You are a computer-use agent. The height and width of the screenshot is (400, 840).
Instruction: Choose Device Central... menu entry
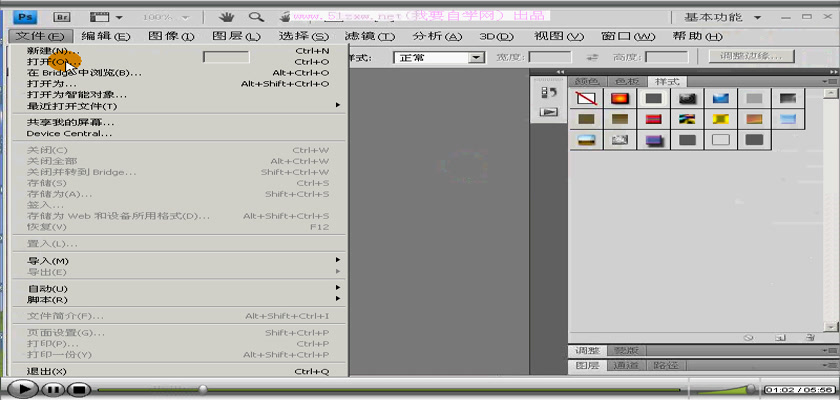tap(180, 133)
